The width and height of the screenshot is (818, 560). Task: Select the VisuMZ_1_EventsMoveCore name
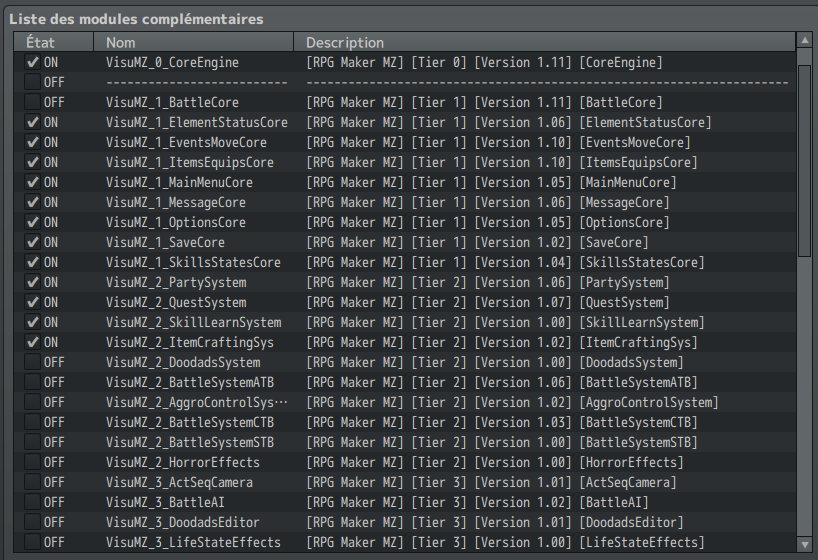pyautogui.click(x=186, y=142)
